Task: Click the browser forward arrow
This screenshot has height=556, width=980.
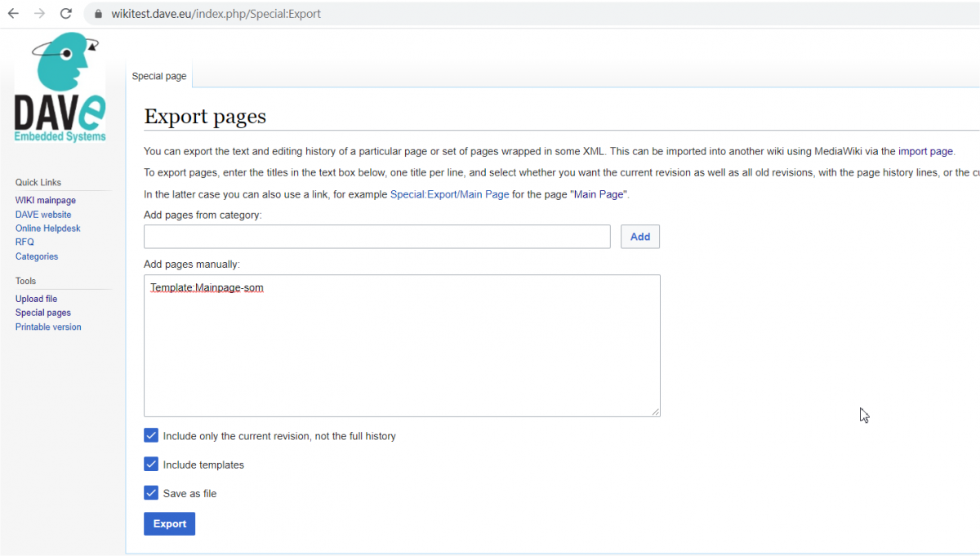Action: pyautogui.click(x=39, y=14)
